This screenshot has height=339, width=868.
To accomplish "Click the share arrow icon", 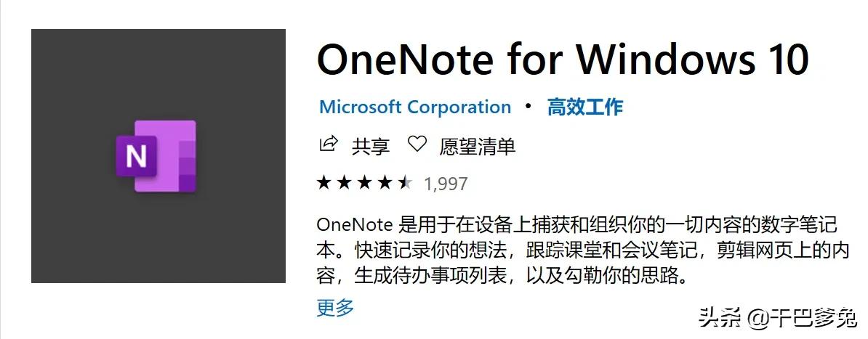I will click(x=329, y=144).
